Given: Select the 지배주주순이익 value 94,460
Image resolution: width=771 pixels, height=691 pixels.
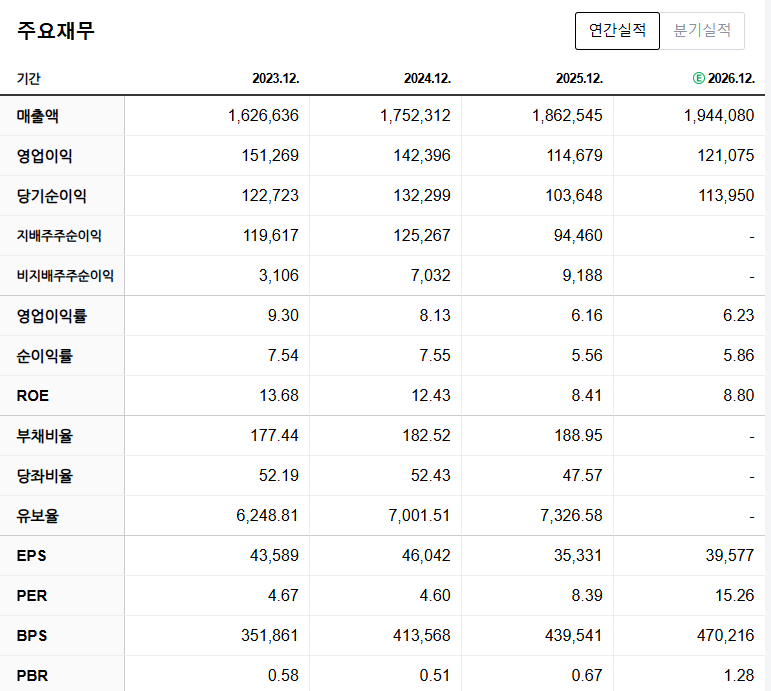Looking at the screenshot, I should coord(578,236).
